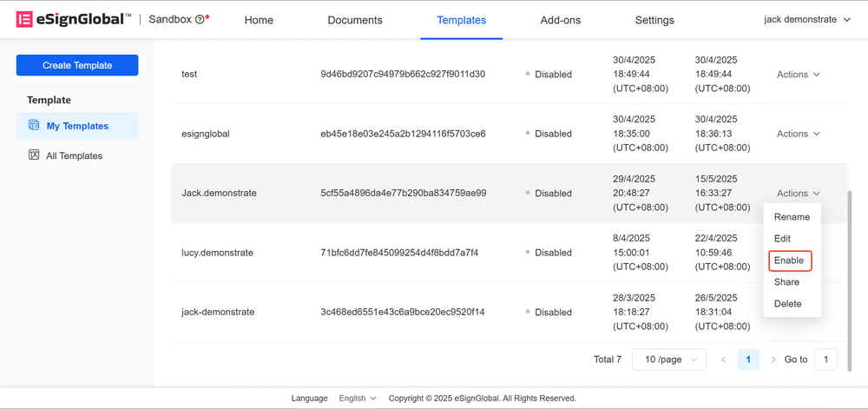Go to next page arrow
The width and height of the screenshot is (868, 409).
click(773, 360)
